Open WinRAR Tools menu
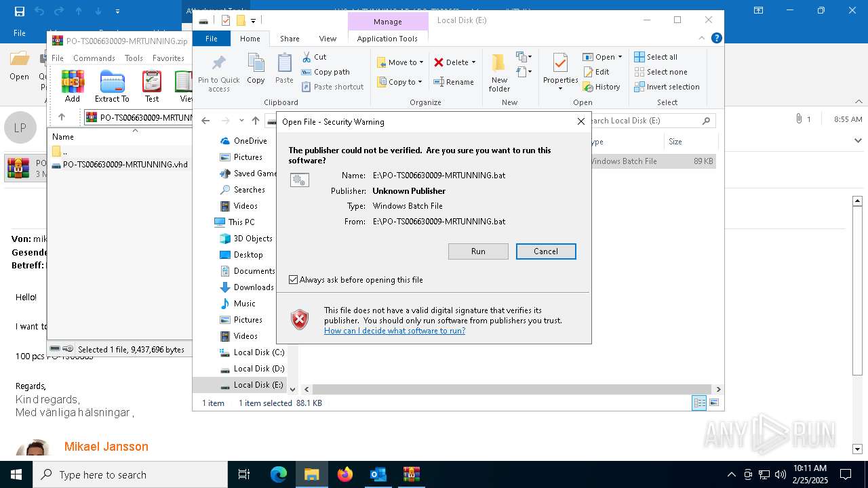Screen dimensions: 868x488 click(x=134, y=58)
